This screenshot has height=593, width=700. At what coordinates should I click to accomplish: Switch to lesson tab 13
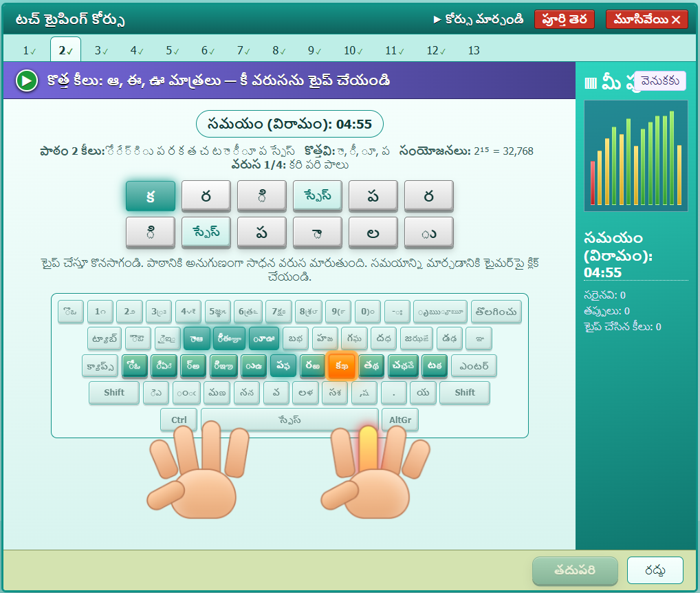[474, 50]
